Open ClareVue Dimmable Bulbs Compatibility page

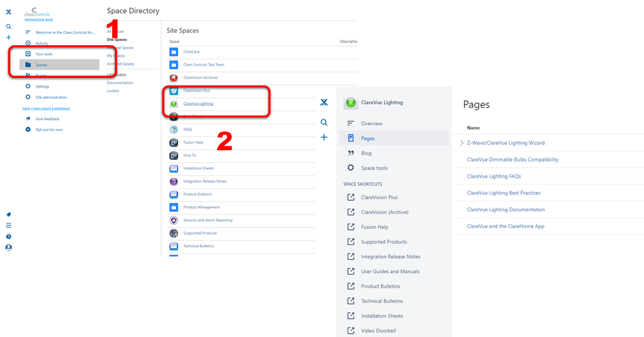tap(512, 160)
